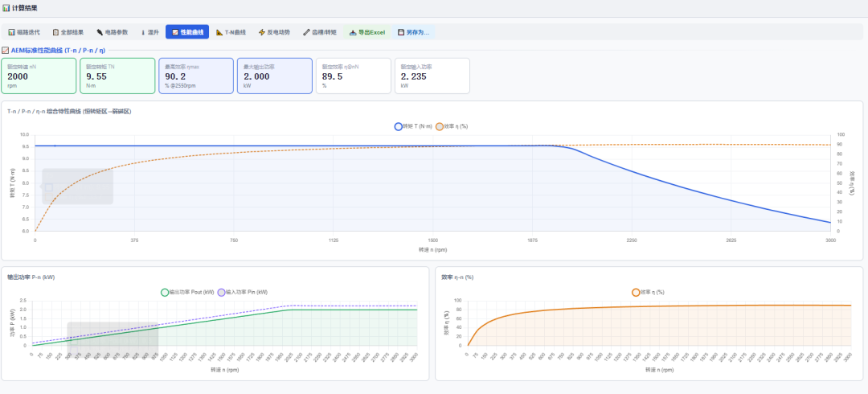This screenshot has width=868, height=394.
Task: Open the T-N曲线 tab
Action: tap(231, 32)
